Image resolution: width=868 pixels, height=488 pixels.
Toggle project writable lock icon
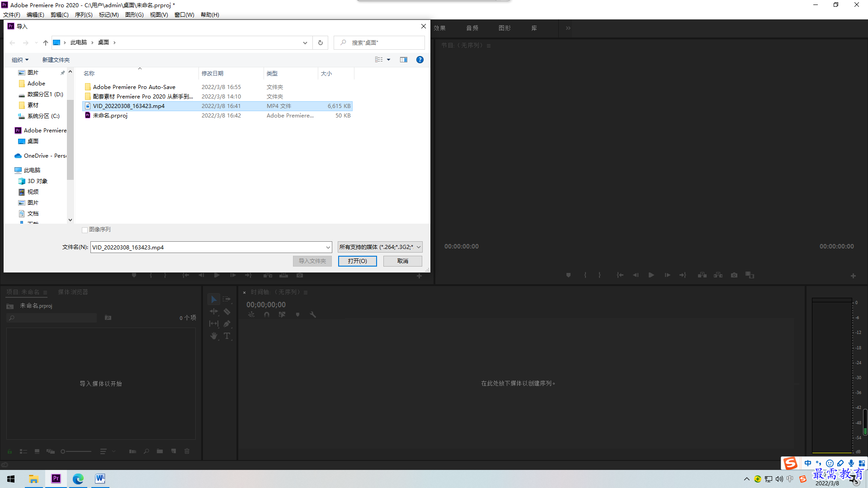tap(9, 451)
